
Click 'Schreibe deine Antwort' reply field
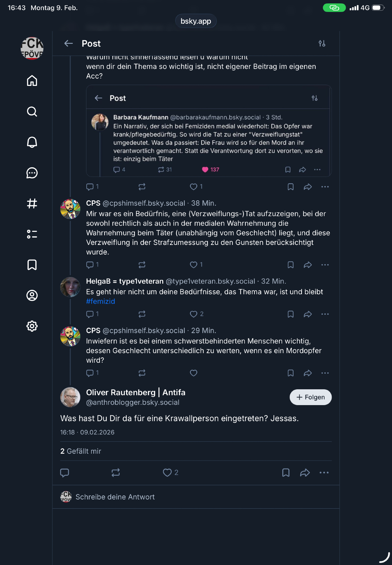(115, 497)
